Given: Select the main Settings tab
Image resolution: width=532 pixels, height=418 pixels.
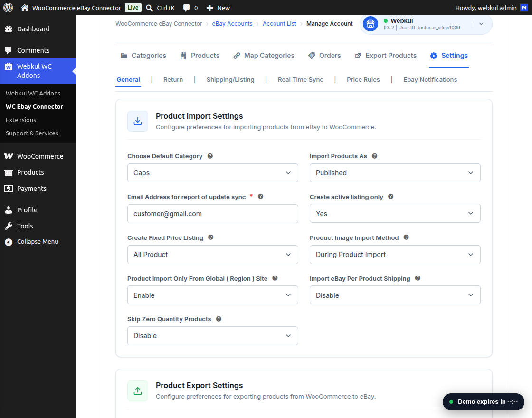Looking at the screenshot, I should pyautogui.click(x=449, y=56).
